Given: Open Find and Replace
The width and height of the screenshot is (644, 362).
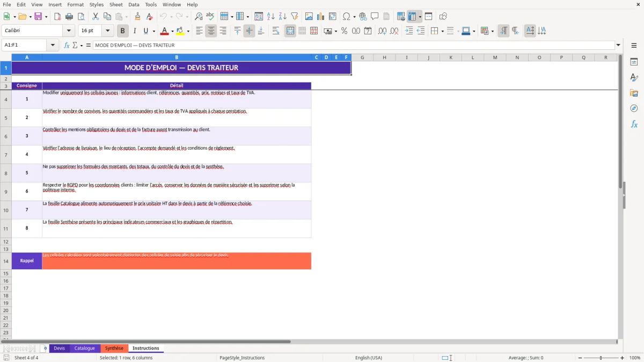Looking at the screenshot, I should coord(199,17).
